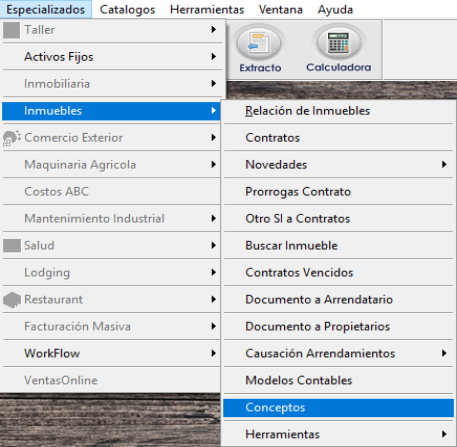The height and width of the screenshot is (447, 457).
Task: Click the gray icon beside Salud
Action: pos(12,246)
